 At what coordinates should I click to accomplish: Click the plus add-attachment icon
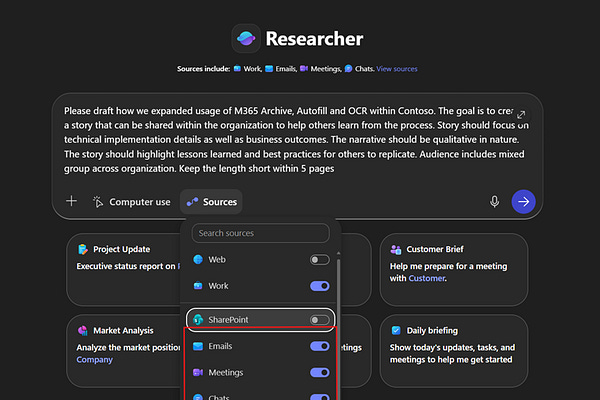(71, 201)
